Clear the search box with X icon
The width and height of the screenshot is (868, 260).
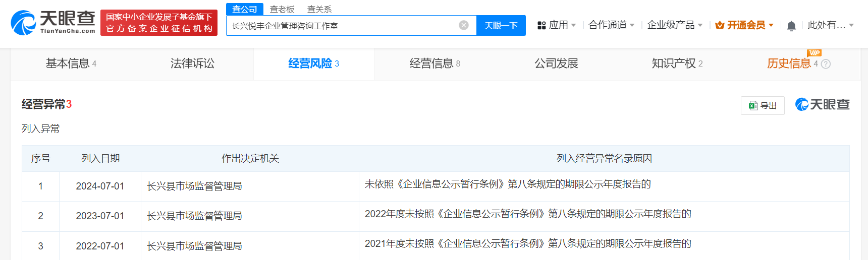coord(463,25)
